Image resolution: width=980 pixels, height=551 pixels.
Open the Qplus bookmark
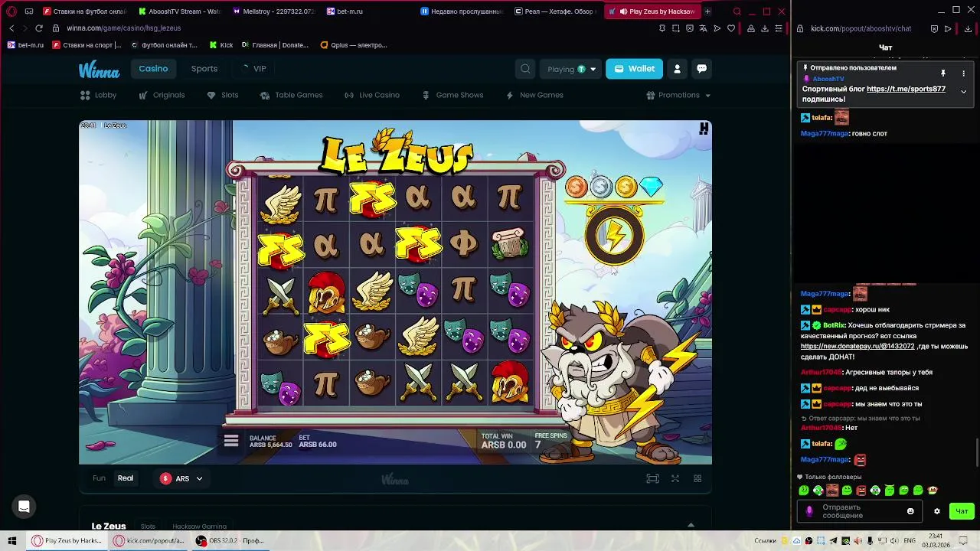354,45
